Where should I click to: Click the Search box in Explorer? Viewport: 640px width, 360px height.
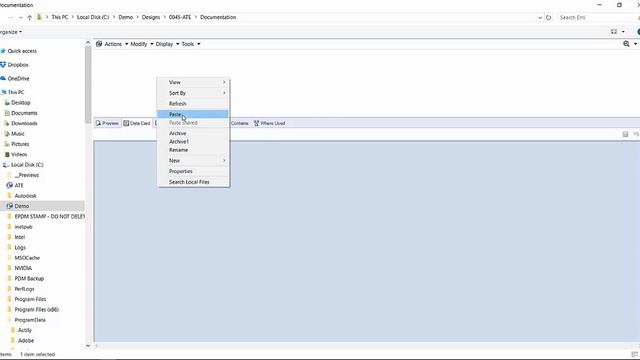pos(596,18)
